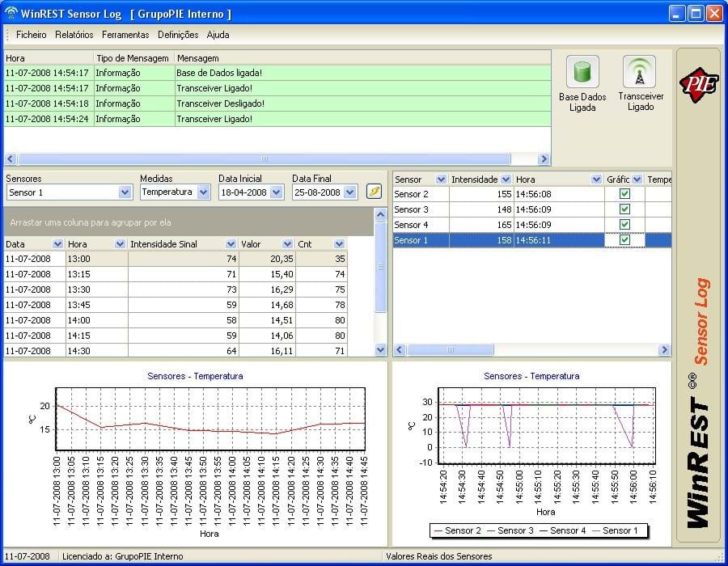The width and height of the screenshot is (728, 566).
Task: Open the Data Inicial date picker
Action: [277, 192]
